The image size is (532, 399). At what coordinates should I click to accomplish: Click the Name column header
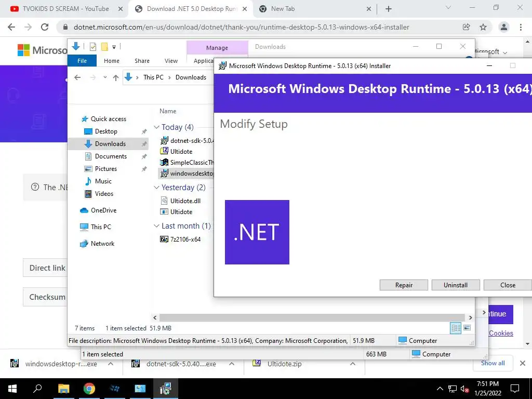(x=168, y=111)
